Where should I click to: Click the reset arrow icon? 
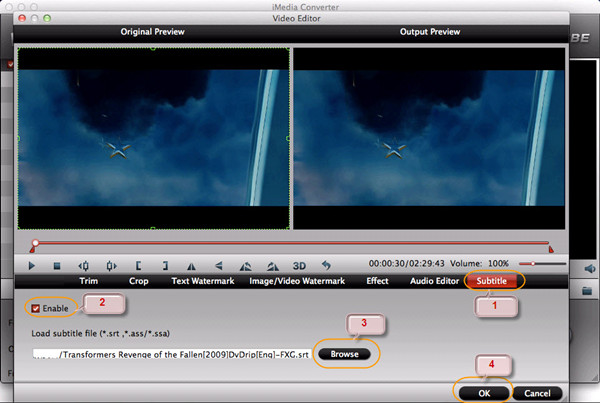coord(326,265)
